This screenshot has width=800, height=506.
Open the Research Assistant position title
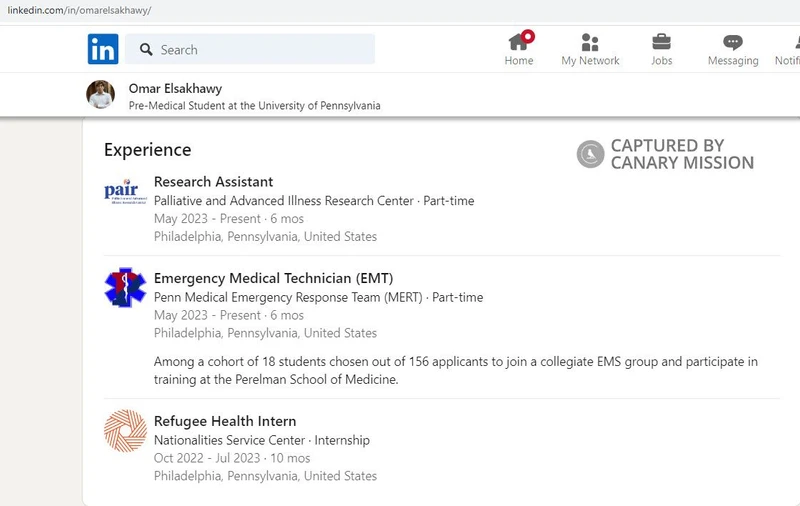point(213,182)
